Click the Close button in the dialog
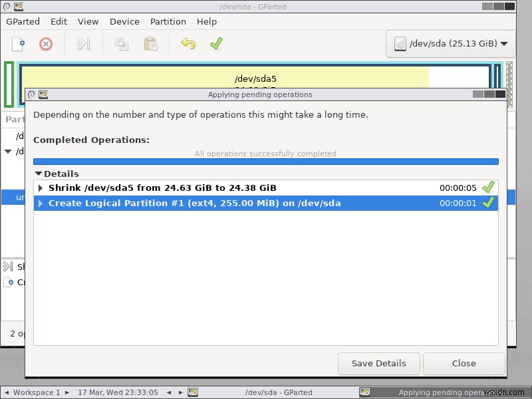This screenshot has height=399, width=532. [464, 363]
